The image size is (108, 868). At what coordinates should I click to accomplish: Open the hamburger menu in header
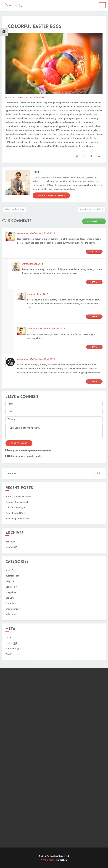[102, 5]
